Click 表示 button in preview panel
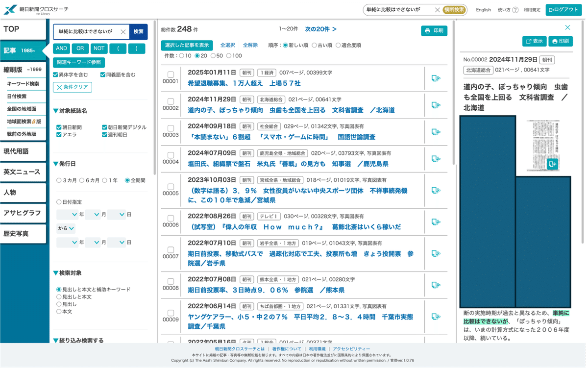The width and height of the screenshot is (588, 369). 535,41
